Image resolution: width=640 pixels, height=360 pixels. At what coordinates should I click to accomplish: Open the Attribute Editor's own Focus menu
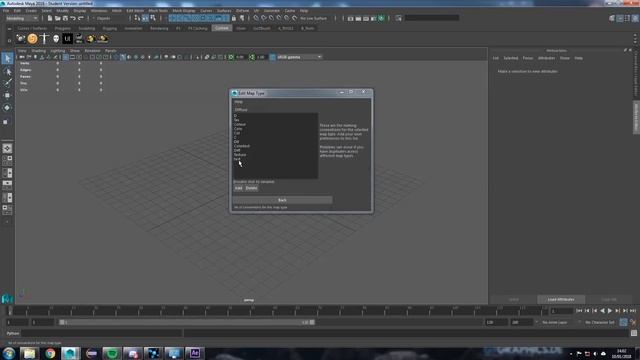coord(528,58)
